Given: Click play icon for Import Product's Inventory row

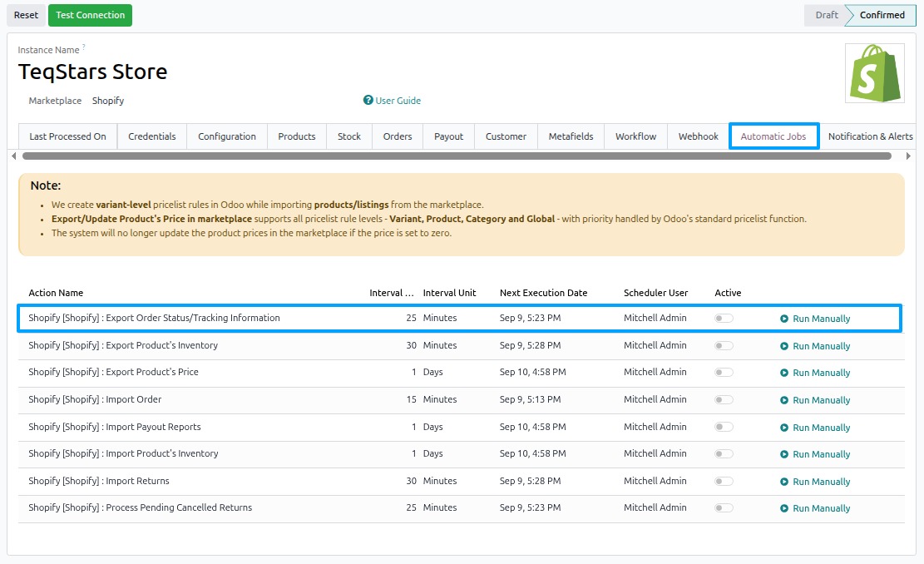Looking at the screenshot, I should 784,454.
